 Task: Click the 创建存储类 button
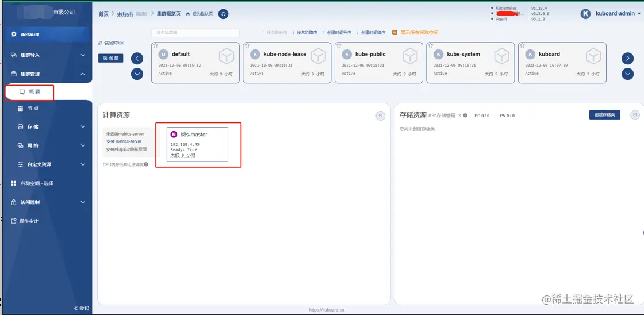(x=604, y=115)
